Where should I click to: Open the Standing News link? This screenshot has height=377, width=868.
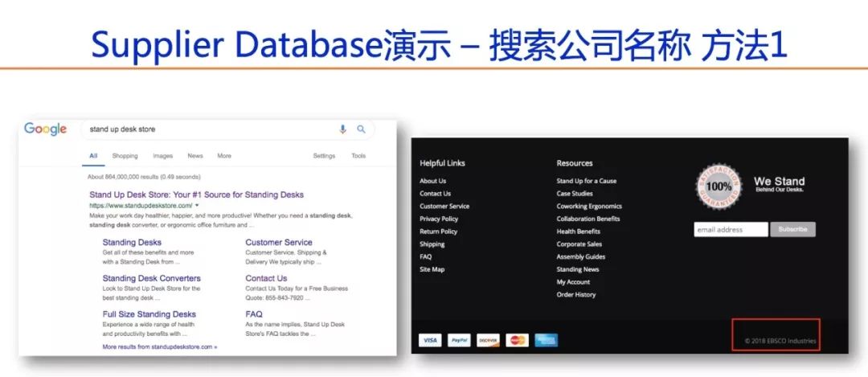578,269
